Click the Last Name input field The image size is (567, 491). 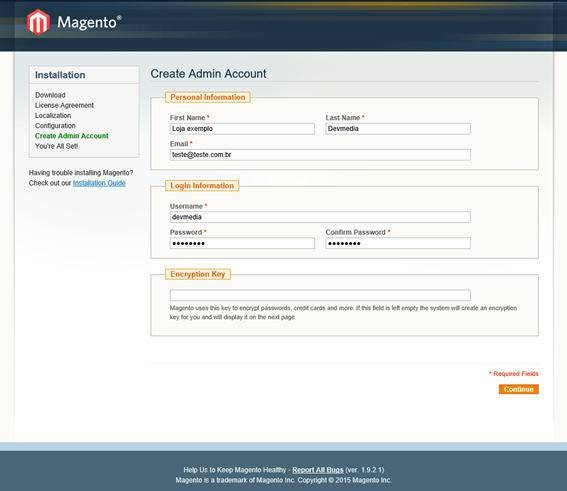click(x=398, y=129)
